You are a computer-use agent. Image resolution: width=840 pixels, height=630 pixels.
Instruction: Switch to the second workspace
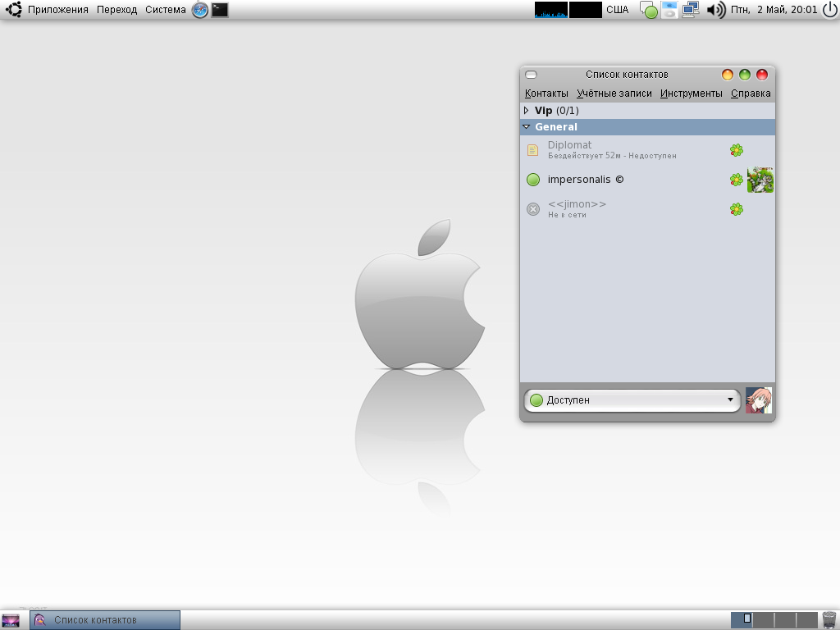[x=764, y=619]
